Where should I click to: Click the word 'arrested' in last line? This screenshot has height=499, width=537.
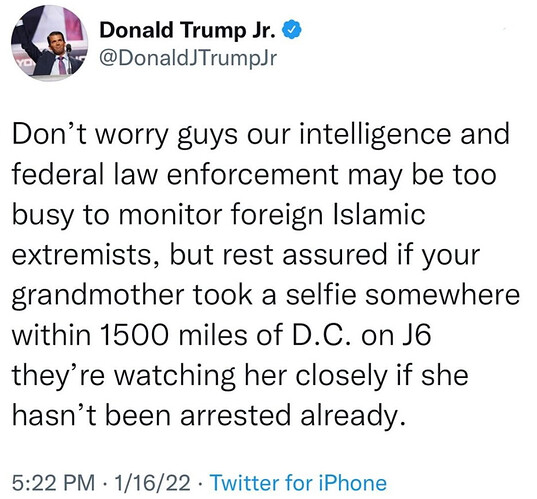pos(236,416)
